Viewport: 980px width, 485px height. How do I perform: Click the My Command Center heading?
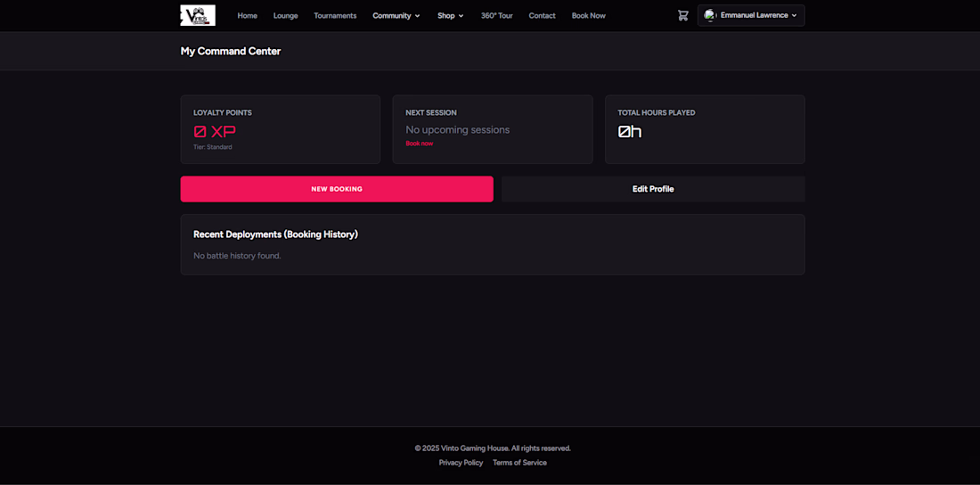point(231,52)
